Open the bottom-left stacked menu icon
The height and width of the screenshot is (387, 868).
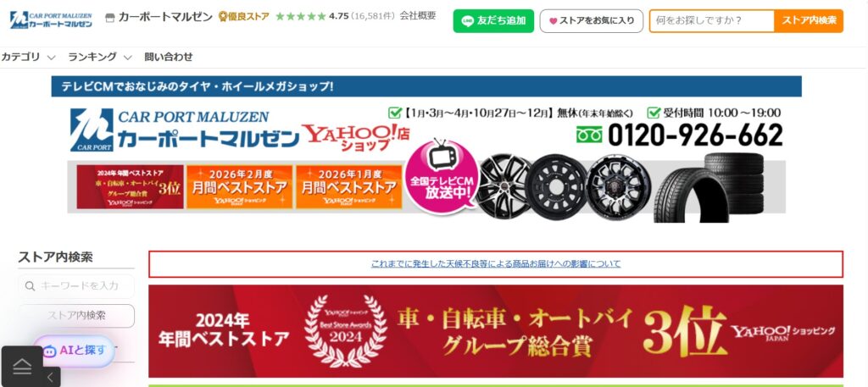click(22, 366)
